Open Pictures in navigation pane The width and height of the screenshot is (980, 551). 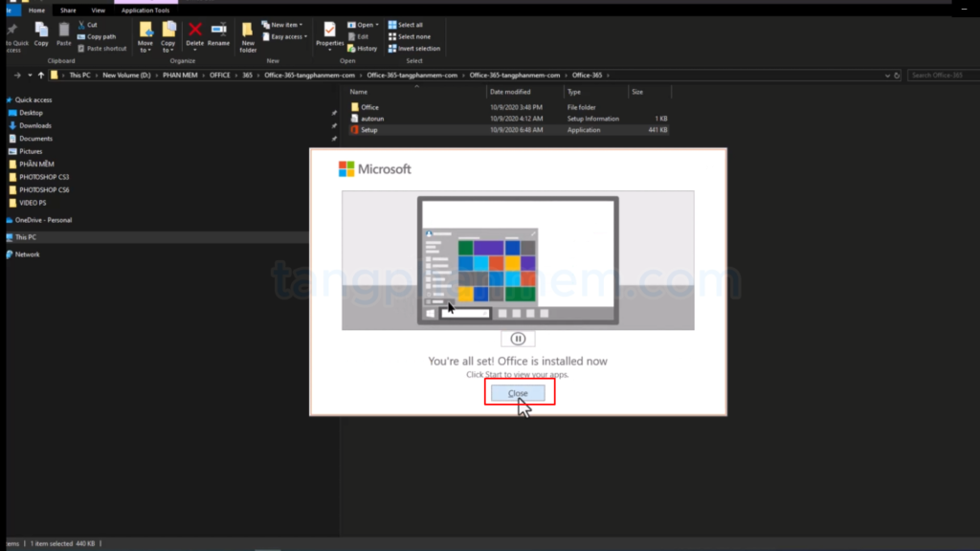point(31,151)
